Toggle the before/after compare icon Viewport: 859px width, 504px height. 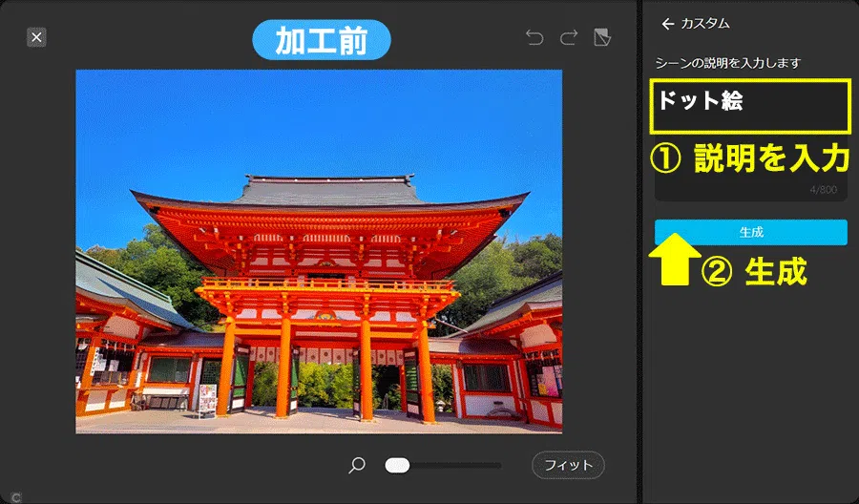pos(602,37)
